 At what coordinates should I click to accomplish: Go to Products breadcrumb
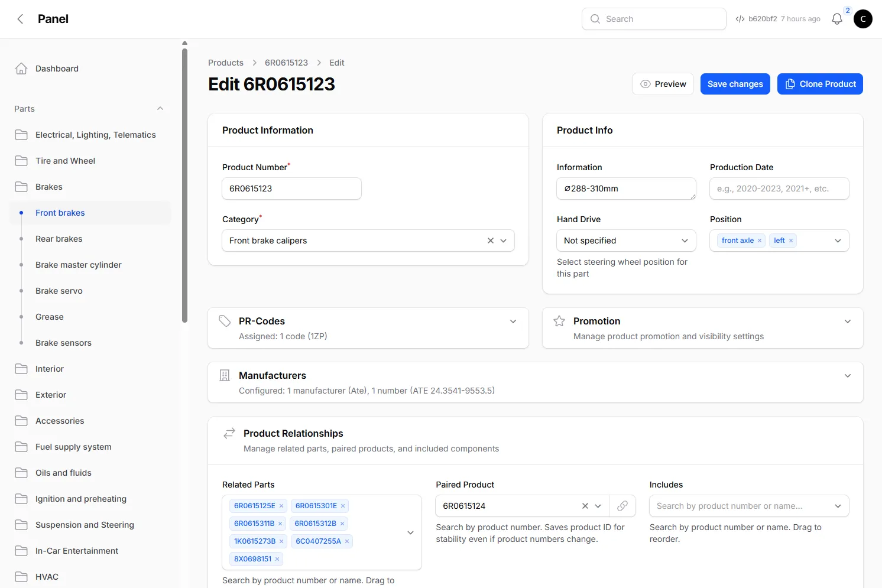[226, 63]
